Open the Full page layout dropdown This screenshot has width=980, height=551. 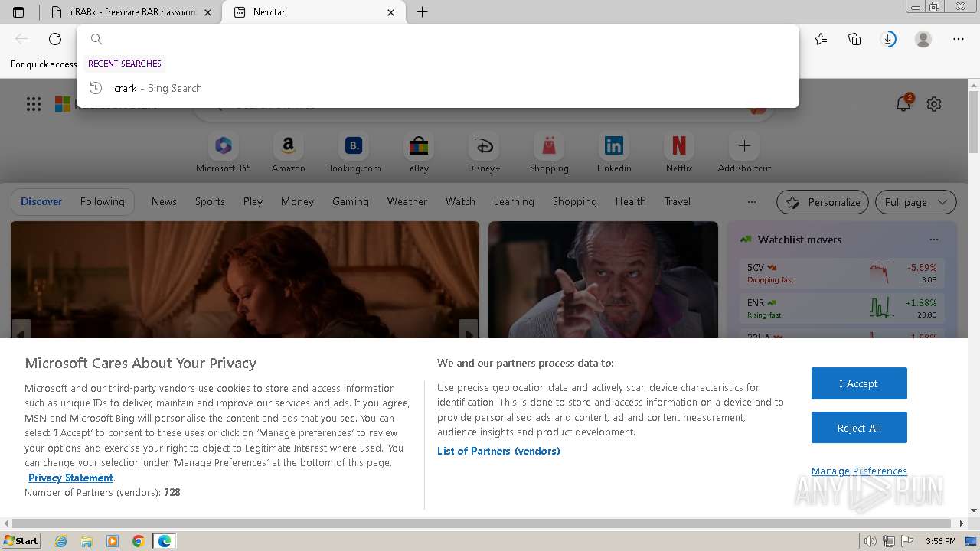point(916,202)
